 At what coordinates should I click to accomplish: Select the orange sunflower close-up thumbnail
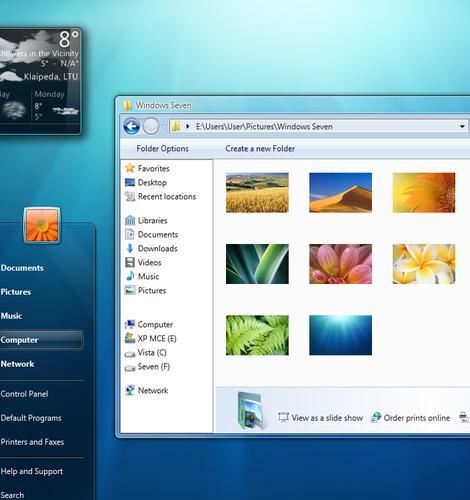[424, 193]
